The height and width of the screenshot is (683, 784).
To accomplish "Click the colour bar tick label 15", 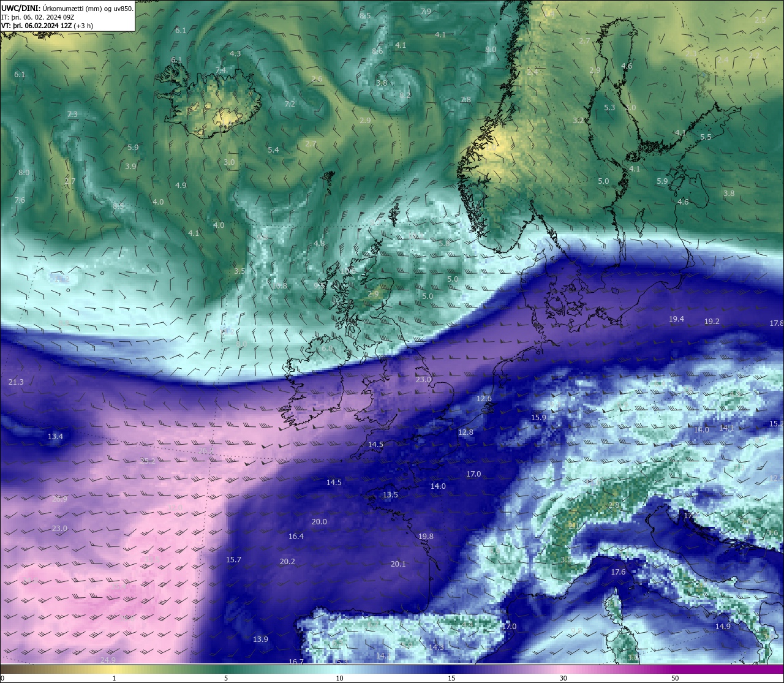I will (x=451, y=678).
